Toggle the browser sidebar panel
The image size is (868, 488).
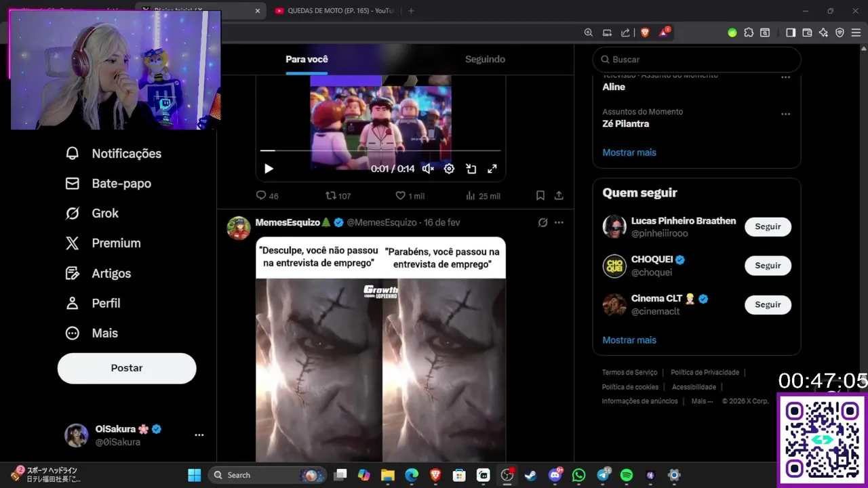[x=791, y=33]
